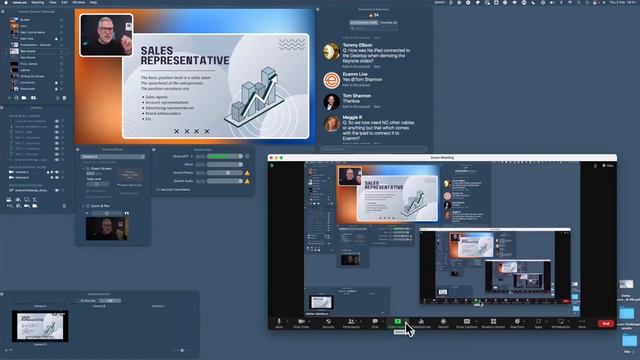This screenshot has width=640, height=360.
Task: Click green Share Screen icon in Zoom
Action: [398, 322]
